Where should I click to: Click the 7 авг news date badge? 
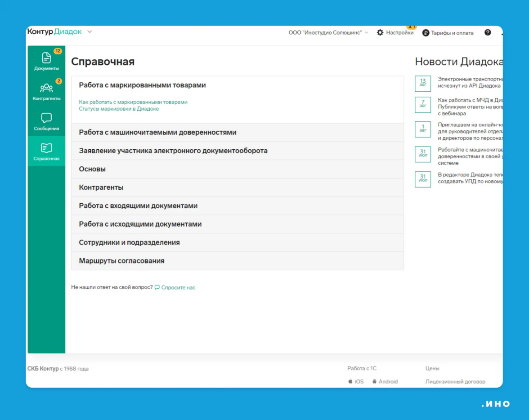click(x=423, y=105)
